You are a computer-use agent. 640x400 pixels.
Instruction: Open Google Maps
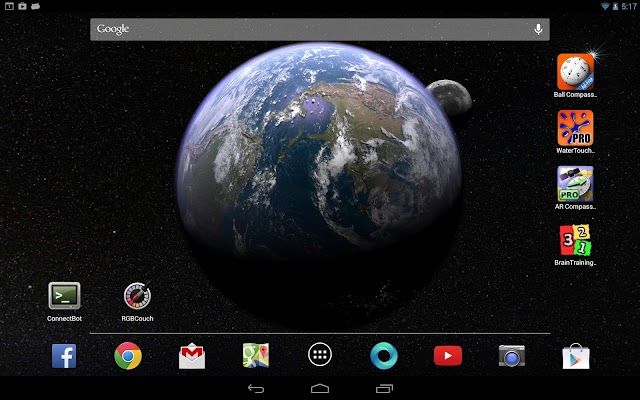256,356
